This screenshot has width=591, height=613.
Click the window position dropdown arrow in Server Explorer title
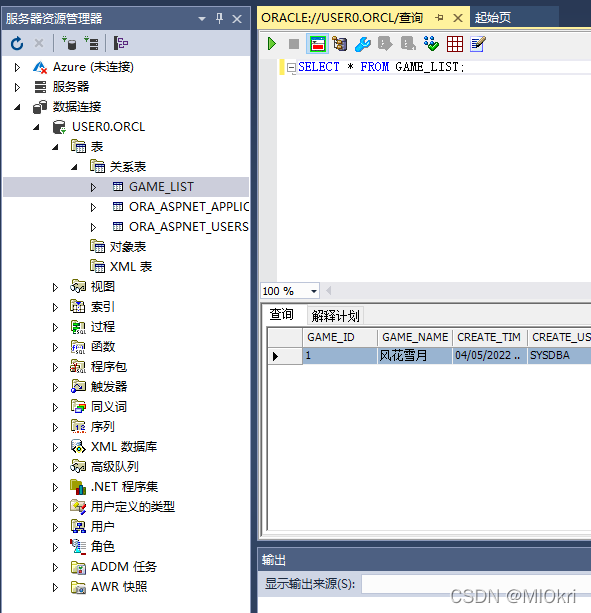(202, 18)
